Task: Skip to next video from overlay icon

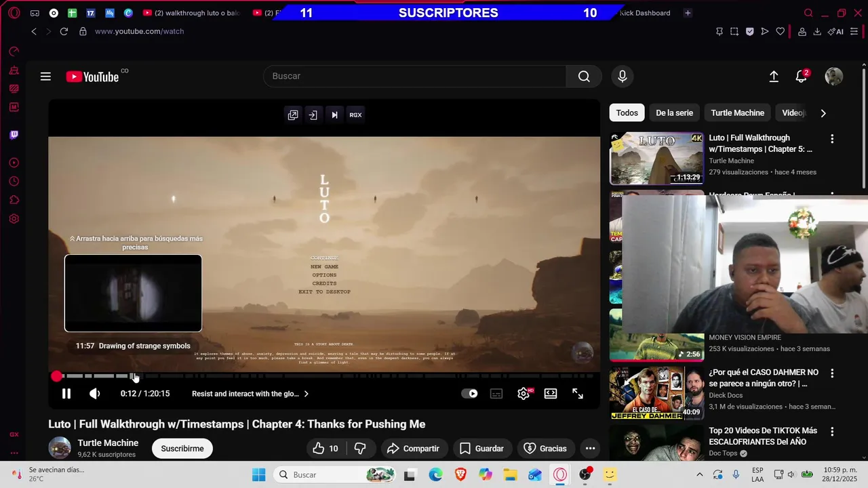Action: (x=334, y=115)
